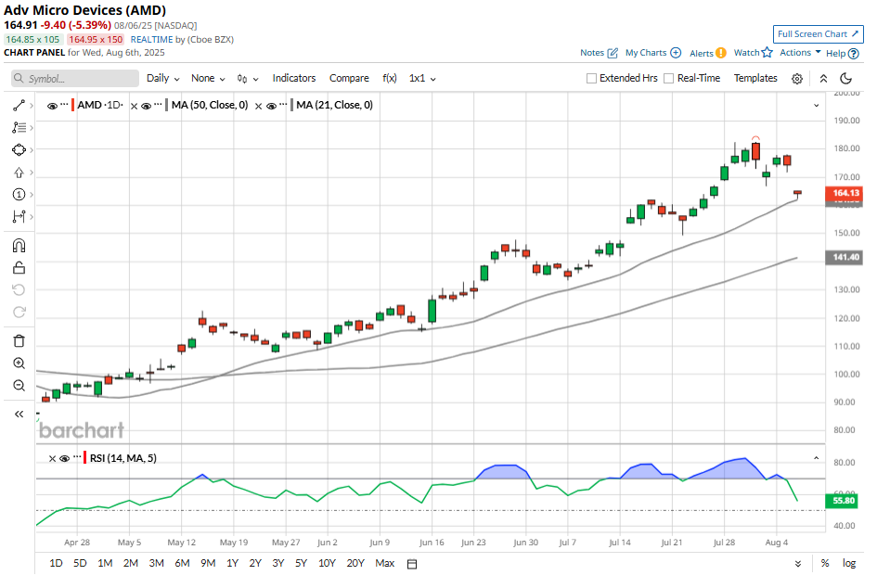890x588 pixels.
Task: Open the Notes link
Action: click(x=599, y=53)
